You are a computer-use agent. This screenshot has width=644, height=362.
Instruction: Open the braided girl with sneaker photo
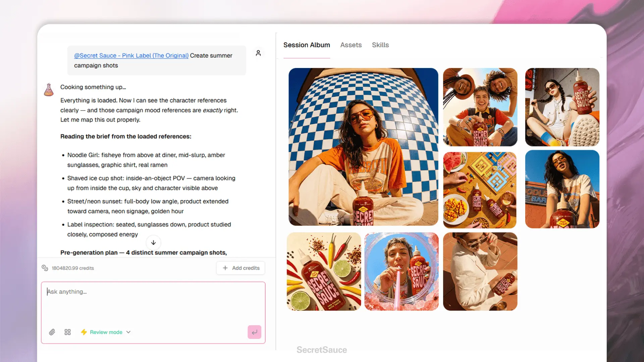point(562,107)
